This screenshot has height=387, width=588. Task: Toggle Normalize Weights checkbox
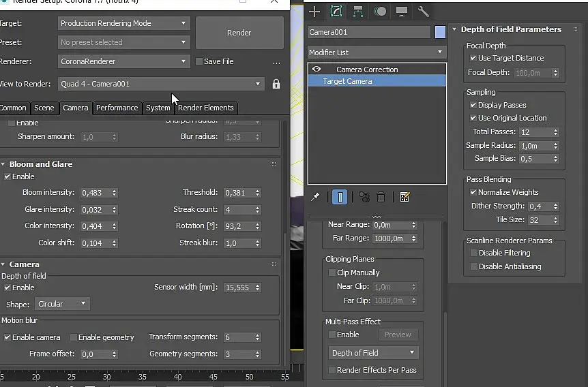tap(473, 192)
